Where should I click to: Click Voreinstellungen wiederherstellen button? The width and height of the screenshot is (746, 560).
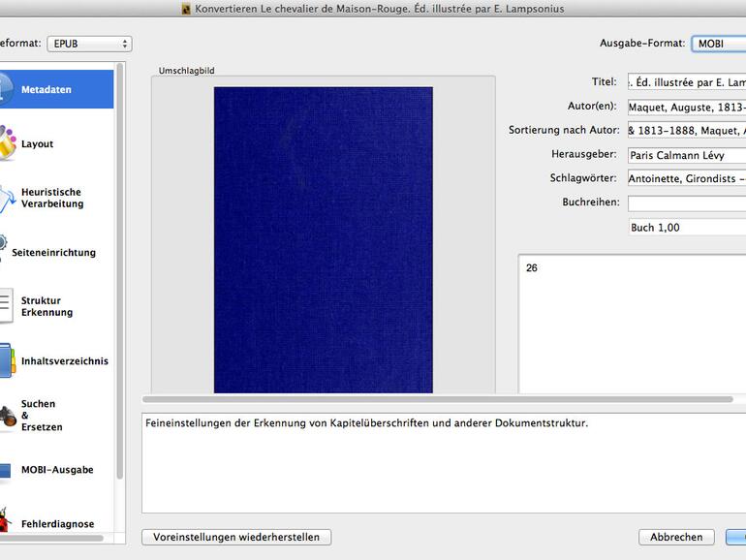(236, 537)
